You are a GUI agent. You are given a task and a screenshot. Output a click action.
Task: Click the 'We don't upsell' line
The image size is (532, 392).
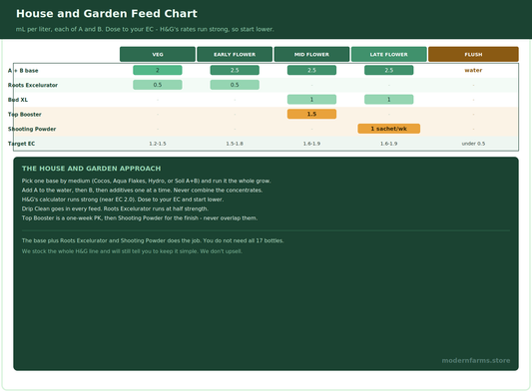(132, 251)
